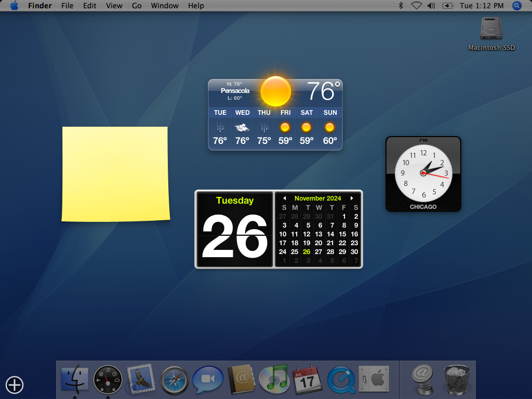The height and width of the screenshot is (399, 532).
Task: Open the Finder menu
Action: coord(40,6)
